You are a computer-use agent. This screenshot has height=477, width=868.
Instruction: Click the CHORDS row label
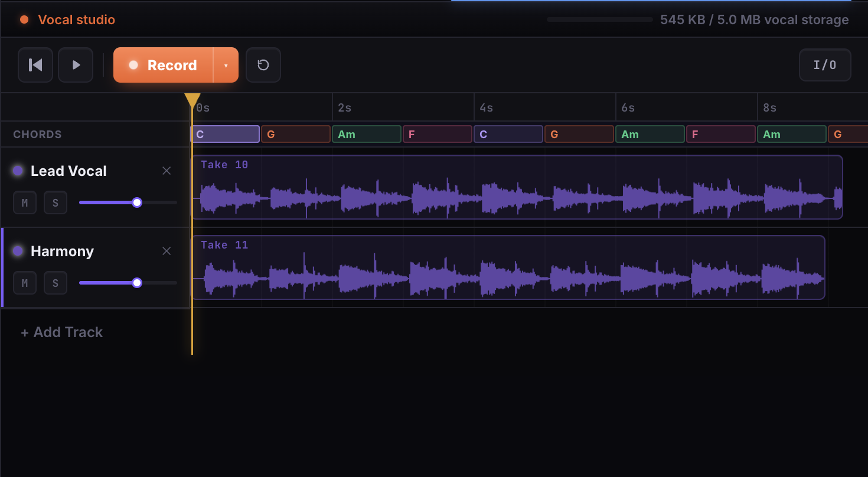[x=37, y=134]
